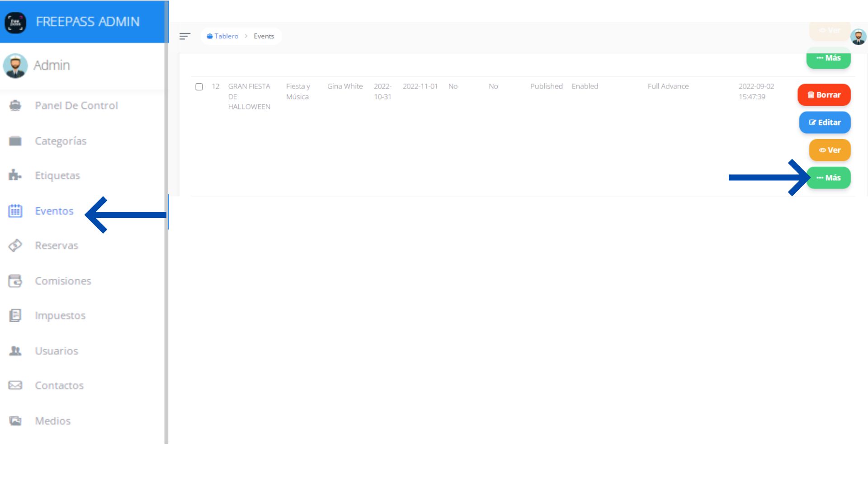Click the Impuestos document icon
Image resolution: width=868 pixels, height=488 pixels.
pos(15,315)
